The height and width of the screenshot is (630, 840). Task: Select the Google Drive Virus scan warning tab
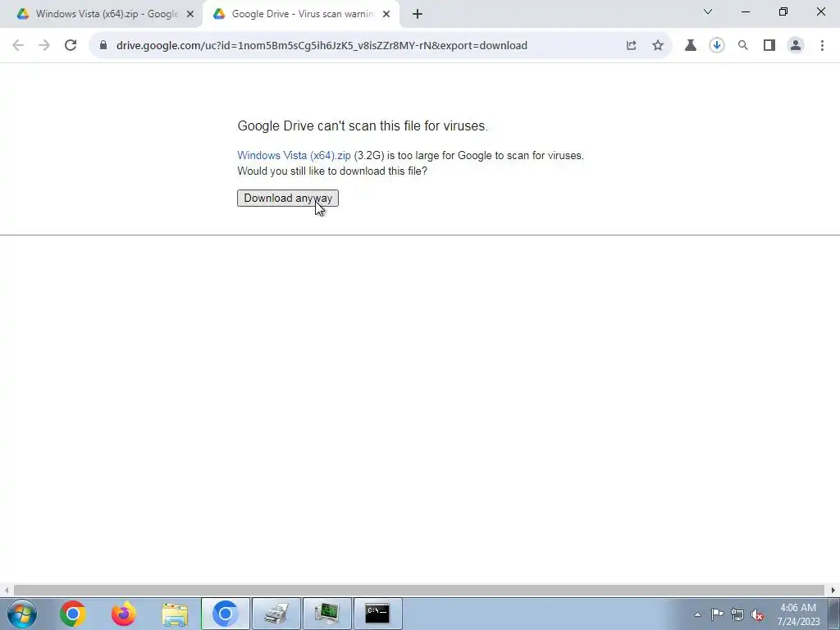(302, 14)
